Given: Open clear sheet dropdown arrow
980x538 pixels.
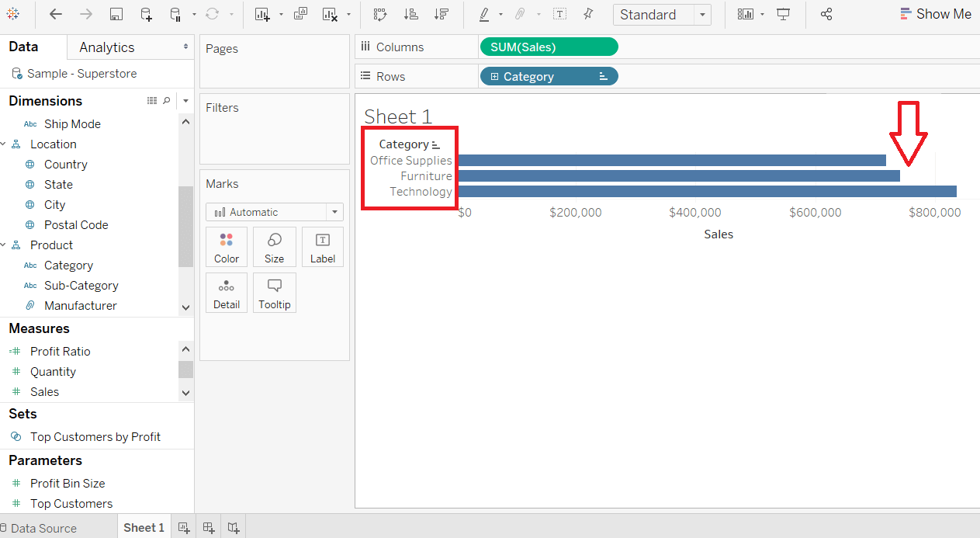Looking at the screenshot, I should [348, 14].
